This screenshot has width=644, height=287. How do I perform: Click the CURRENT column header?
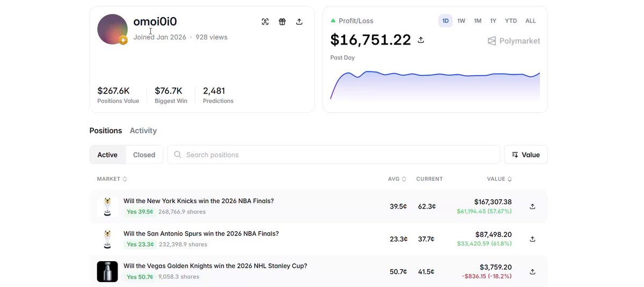429,179
